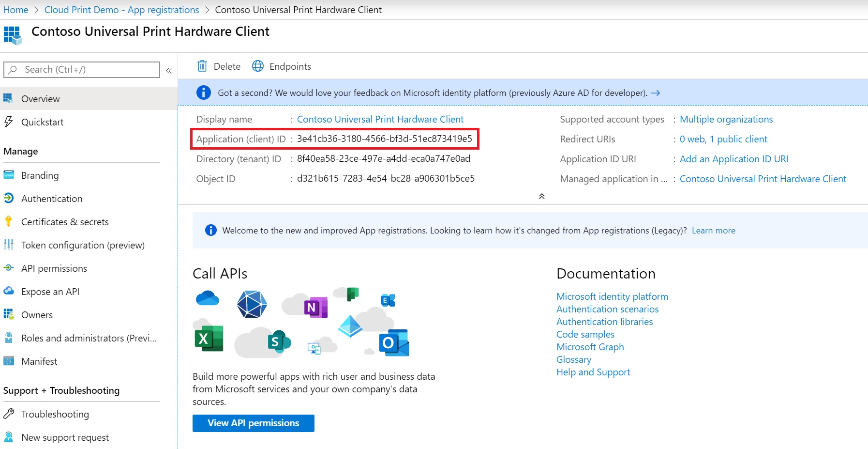Click Add an Application ID URI
The width and height of the screenshot is (868, 449).
tap(734, 159)
